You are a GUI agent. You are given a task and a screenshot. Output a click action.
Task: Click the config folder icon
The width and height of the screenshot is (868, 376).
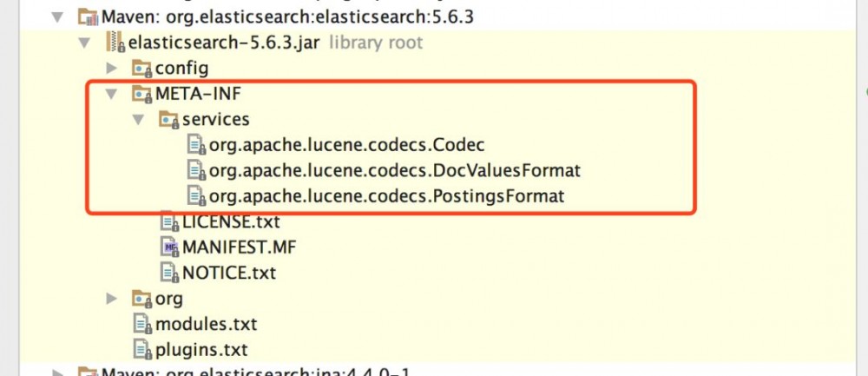141,68
